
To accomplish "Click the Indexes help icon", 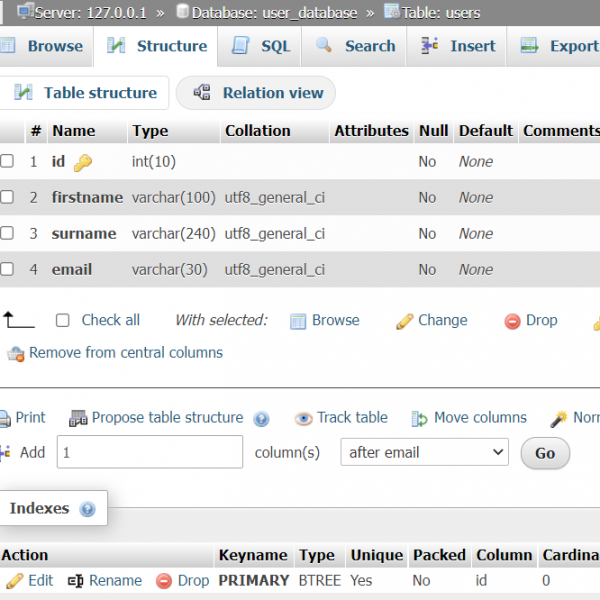I will (x=87, y=509).
